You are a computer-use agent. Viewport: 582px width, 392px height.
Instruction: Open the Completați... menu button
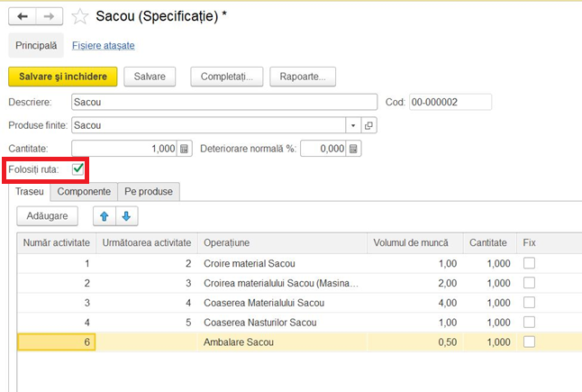click(x=227, y=77)
